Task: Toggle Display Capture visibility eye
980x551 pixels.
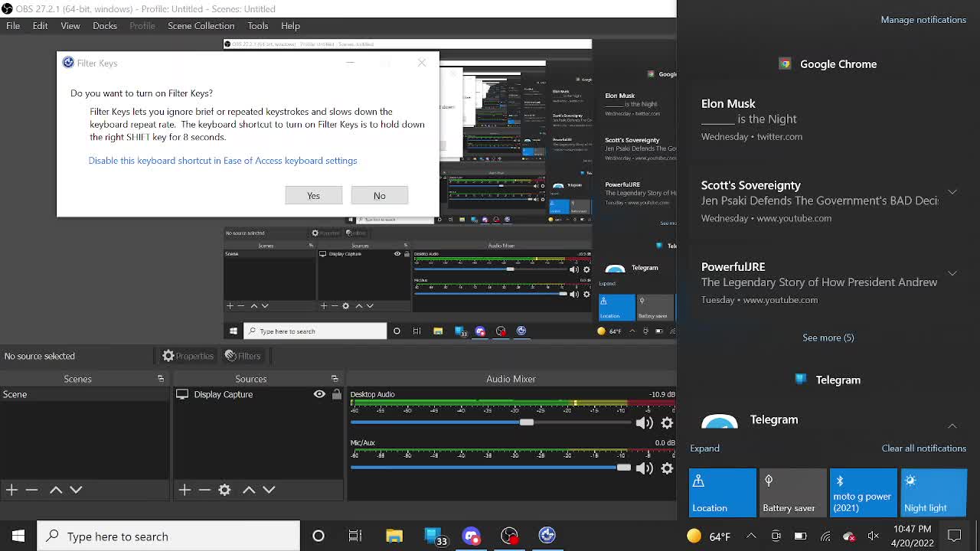Action: (x=319, y=394)
